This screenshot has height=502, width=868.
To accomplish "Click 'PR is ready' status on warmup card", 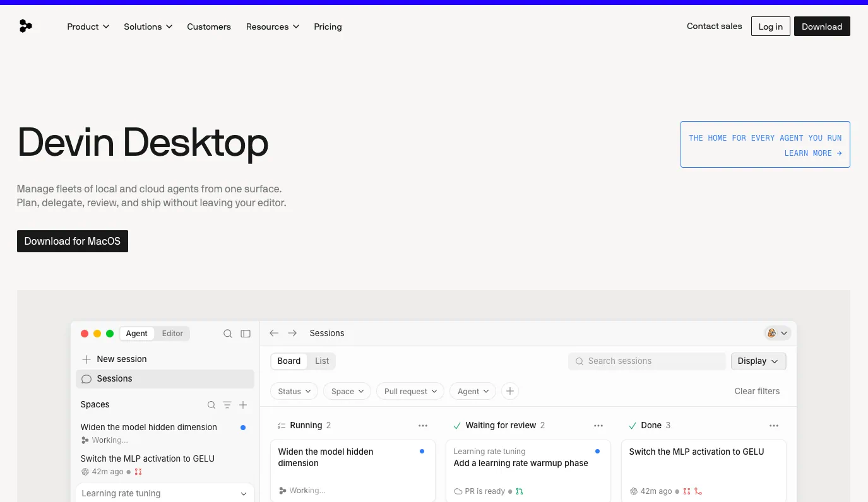I will (485, 491).
